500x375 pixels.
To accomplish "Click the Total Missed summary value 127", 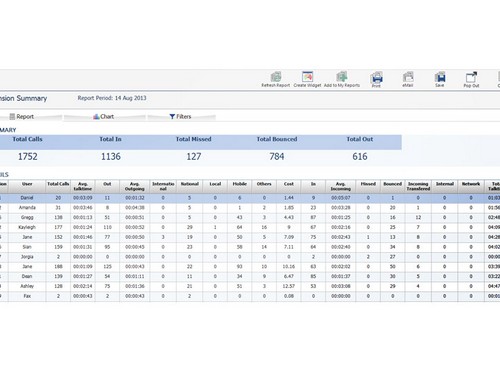I will coord(194,156).
